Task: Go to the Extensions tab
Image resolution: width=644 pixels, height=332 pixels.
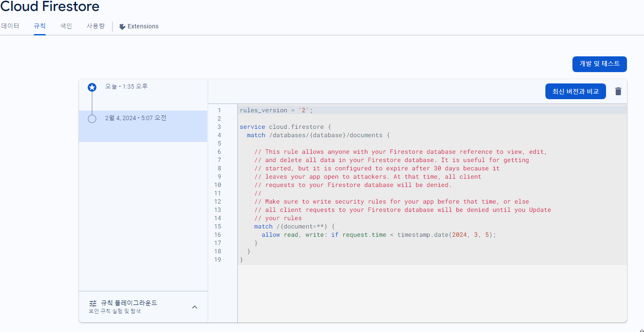Action: tap(139, 27)
